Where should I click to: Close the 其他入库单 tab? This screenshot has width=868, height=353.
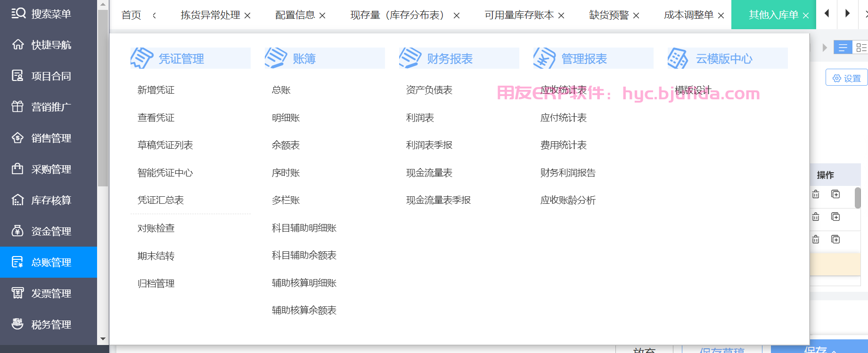coord(806,16)
